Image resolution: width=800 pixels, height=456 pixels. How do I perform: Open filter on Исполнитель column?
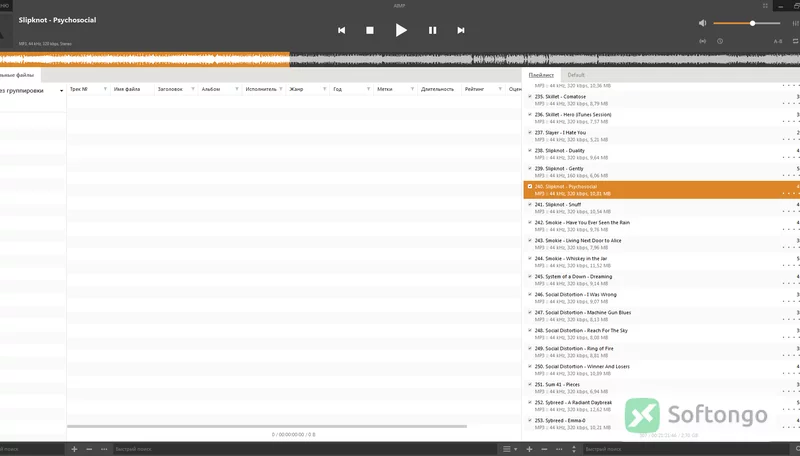tap(281, 89)
